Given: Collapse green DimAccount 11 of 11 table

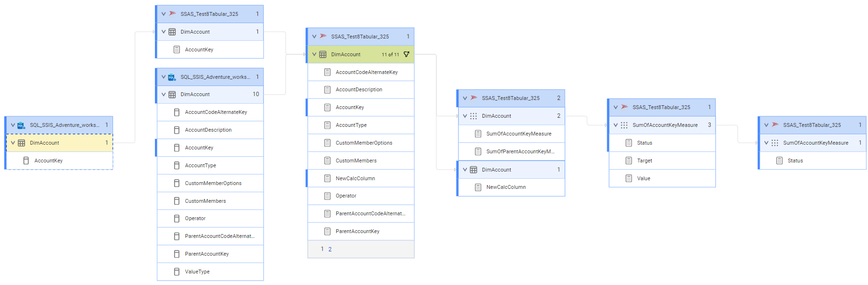Looking at the screenshot, I should tap(314, 54).
